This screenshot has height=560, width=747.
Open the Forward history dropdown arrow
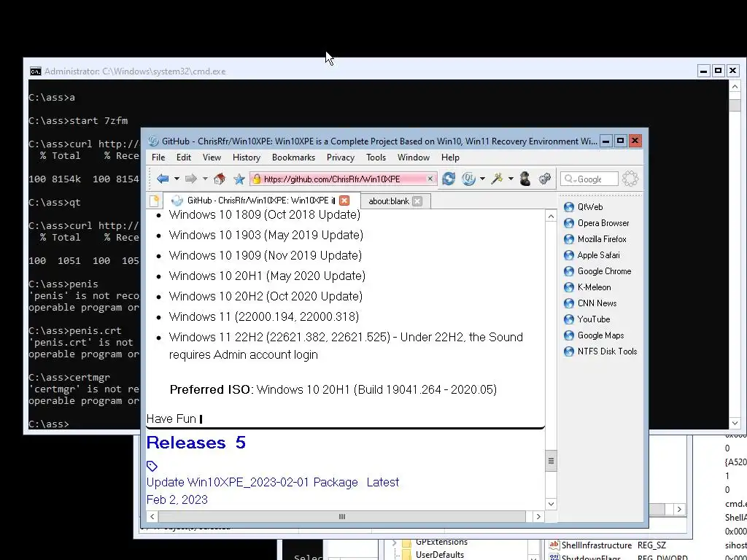(x=205, y=179)
